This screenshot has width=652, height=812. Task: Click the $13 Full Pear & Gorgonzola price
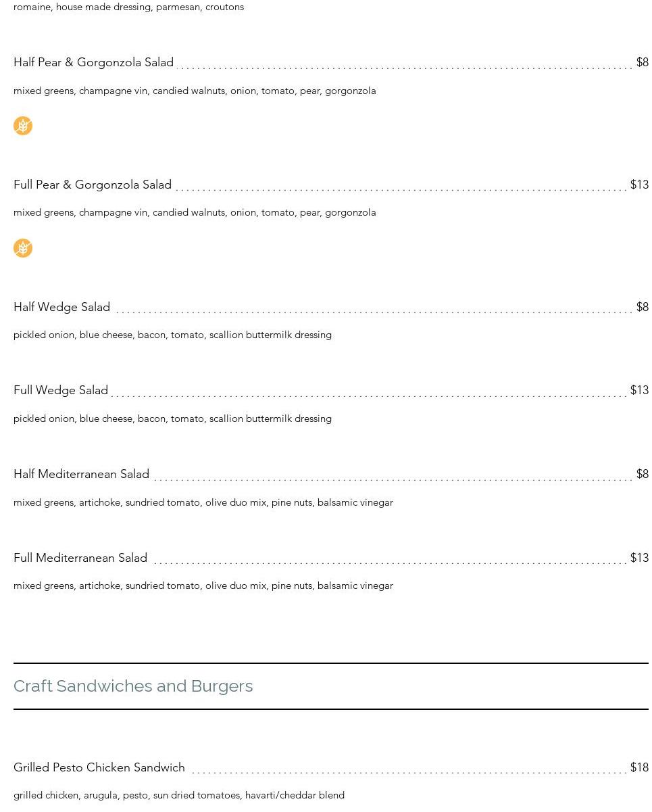[639, 185]
